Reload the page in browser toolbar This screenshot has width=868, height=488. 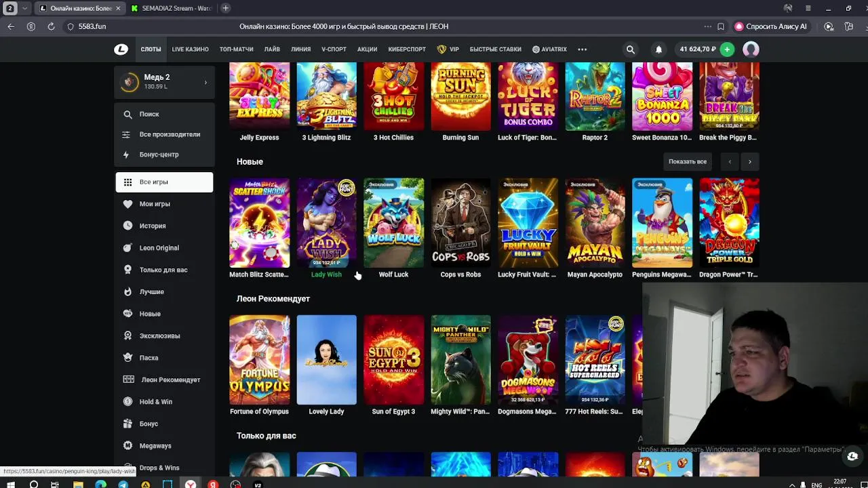(51, 26)
